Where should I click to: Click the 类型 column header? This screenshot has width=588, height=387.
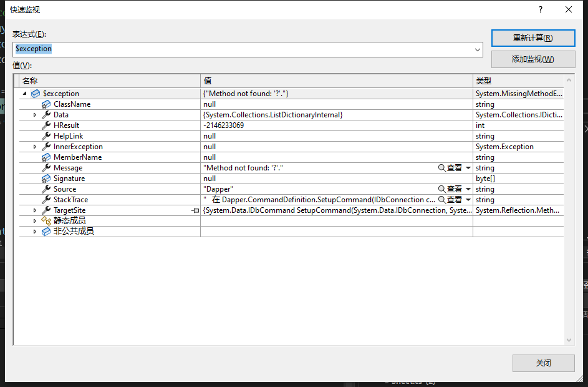point(518,81)
